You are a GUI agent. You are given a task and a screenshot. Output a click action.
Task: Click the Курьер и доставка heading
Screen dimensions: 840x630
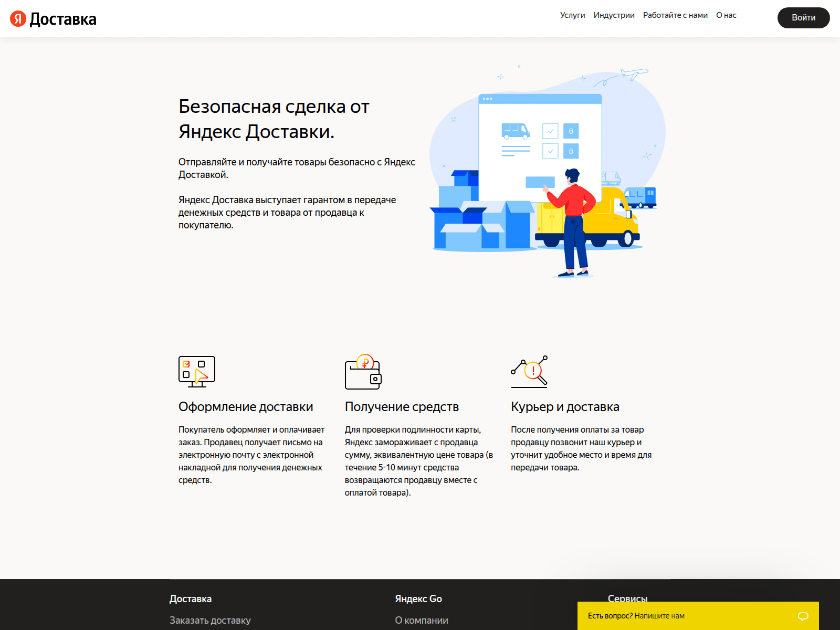coord(565,407)
